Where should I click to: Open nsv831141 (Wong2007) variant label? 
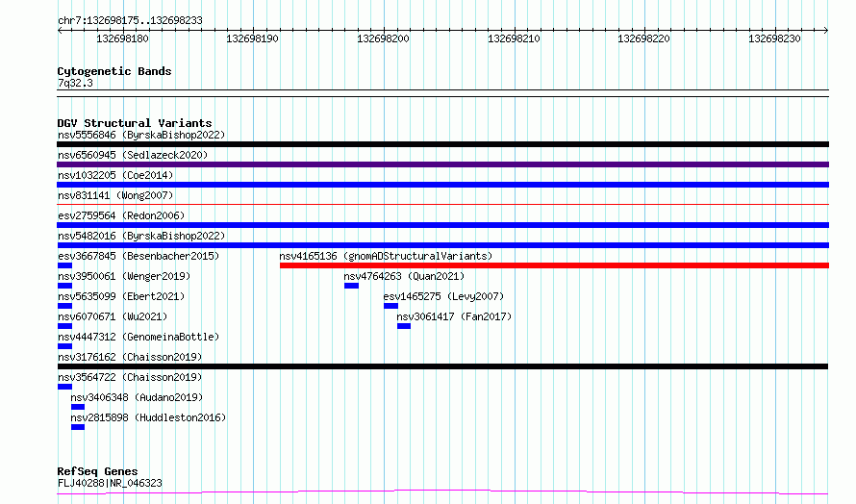pyautogui.click(x=115, y=195)
